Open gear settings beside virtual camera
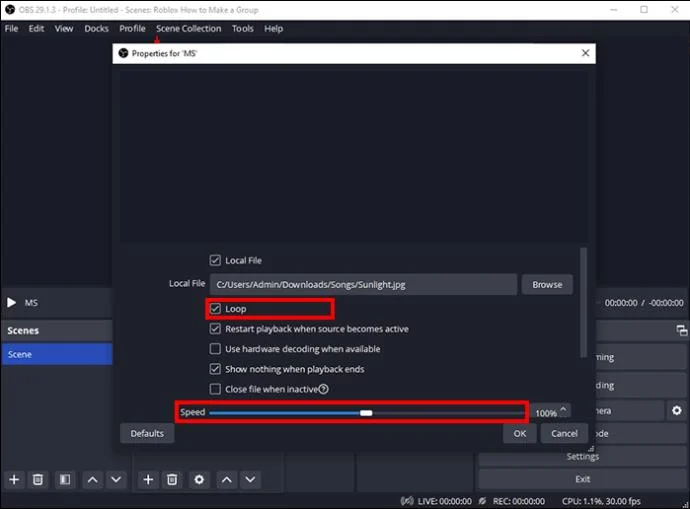This screenshot has width=690, height=509. click(x=676, y=410)
